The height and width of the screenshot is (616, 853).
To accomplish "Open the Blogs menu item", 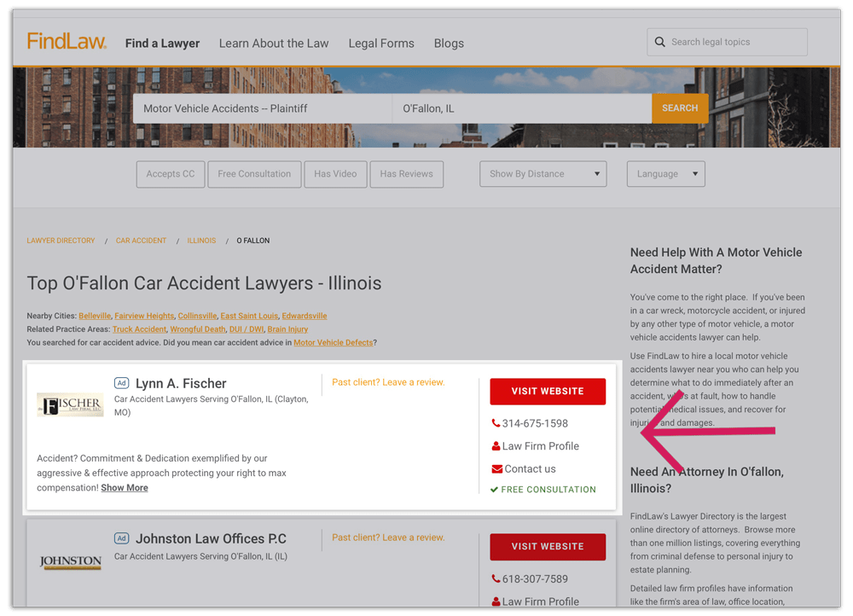I will click(x=449, y=43).
